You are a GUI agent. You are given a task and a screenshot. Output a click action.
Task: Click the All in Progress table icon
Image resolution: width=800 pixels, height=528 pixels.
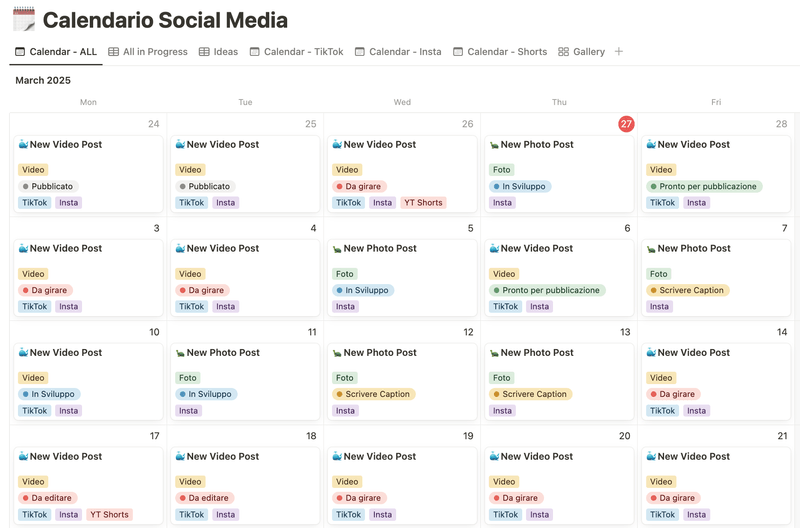[x=114, y=52]
